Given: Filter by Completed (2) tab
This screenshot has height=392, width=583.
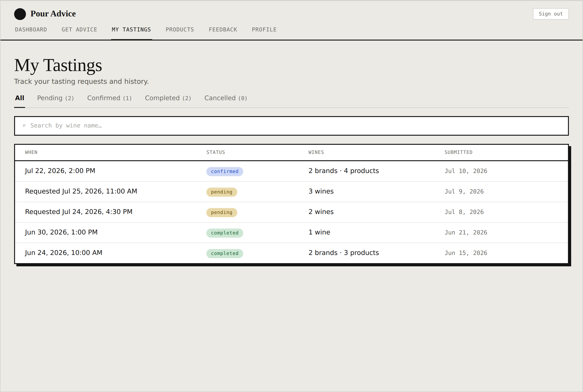Looking at the screenshot, I should tap(168, 98).
